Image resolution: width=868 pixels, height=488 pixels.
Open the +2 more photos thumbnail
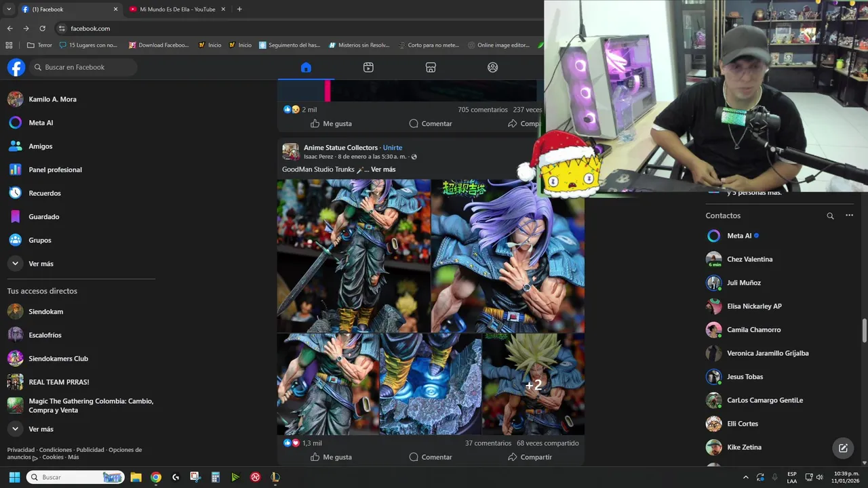[533, 384]
